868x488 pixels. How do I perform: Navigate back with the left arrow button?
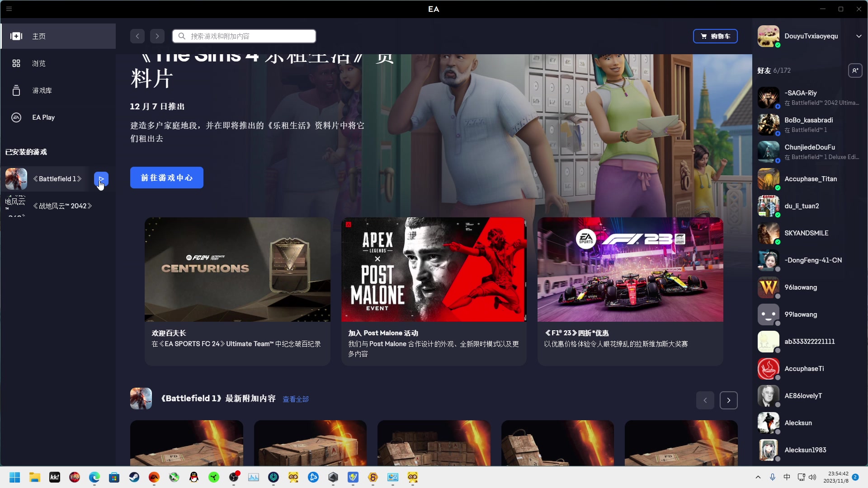(137, 36)
